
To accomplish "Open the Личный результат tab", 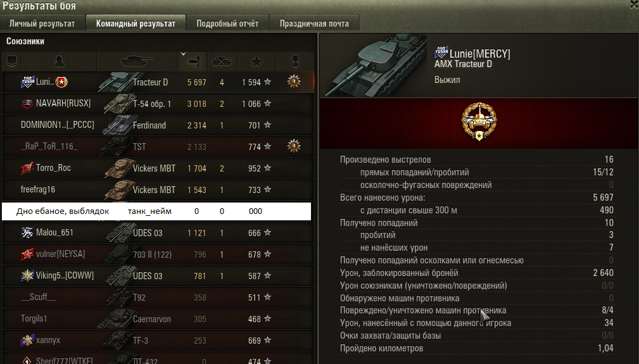I will click(42, 23).
